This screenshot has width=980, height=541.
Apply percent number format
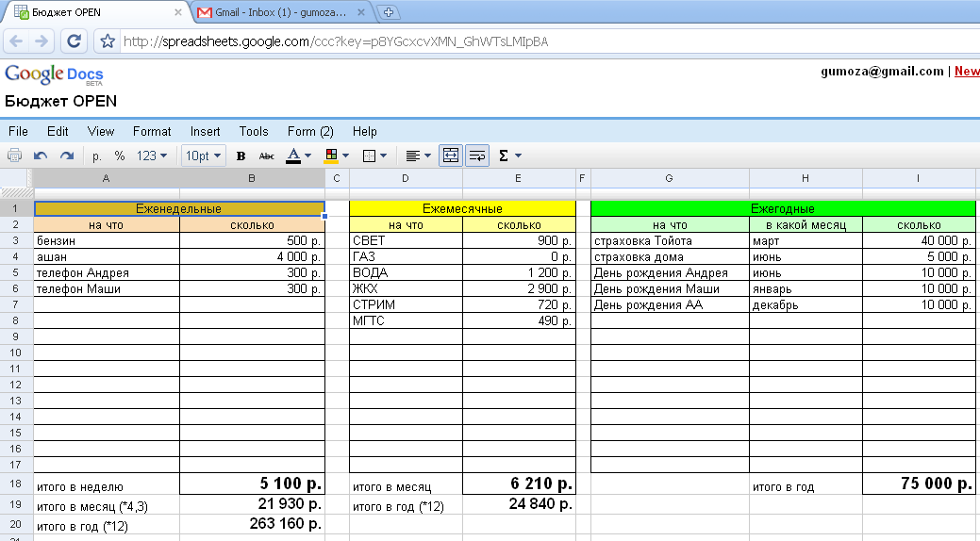click(120, 156)
